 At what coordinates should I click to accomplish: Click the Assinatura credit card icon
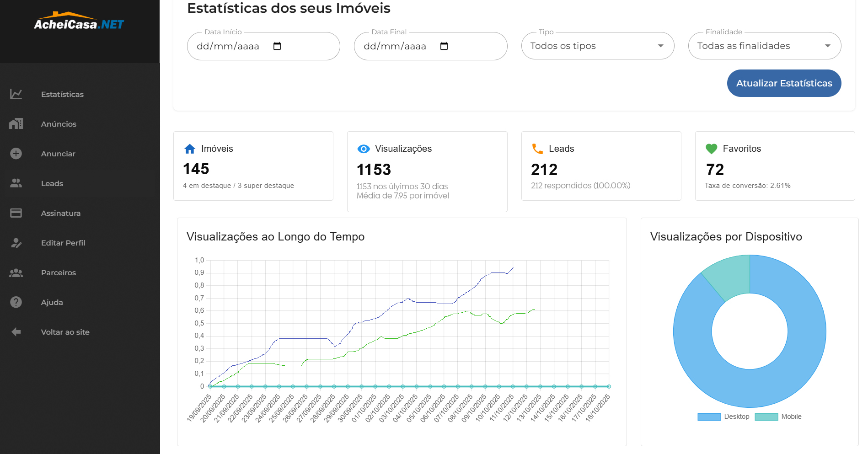click(16, 213)
